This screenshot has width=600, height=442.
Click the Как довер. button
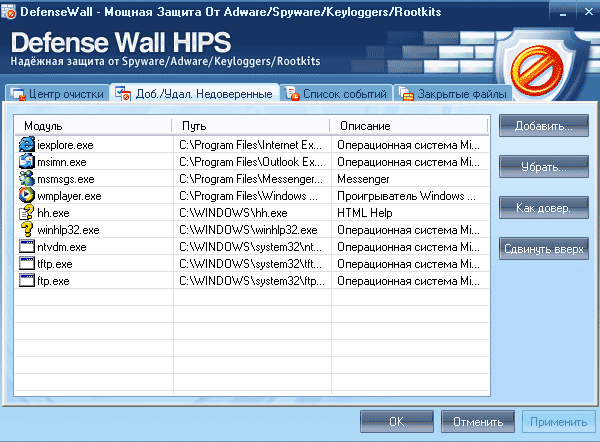pyautogui.click(x=544, y=208)
